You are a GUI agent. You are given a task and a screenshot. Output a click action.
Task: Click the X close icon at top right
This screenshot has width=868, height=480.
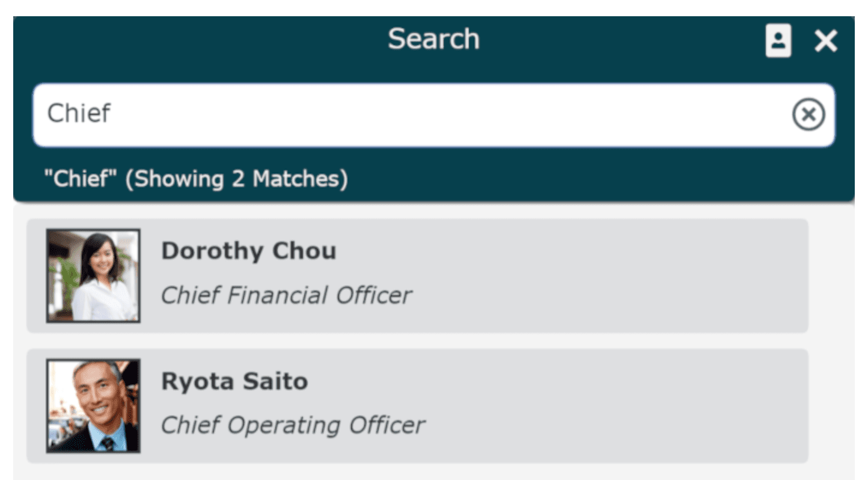coord(827,40)
